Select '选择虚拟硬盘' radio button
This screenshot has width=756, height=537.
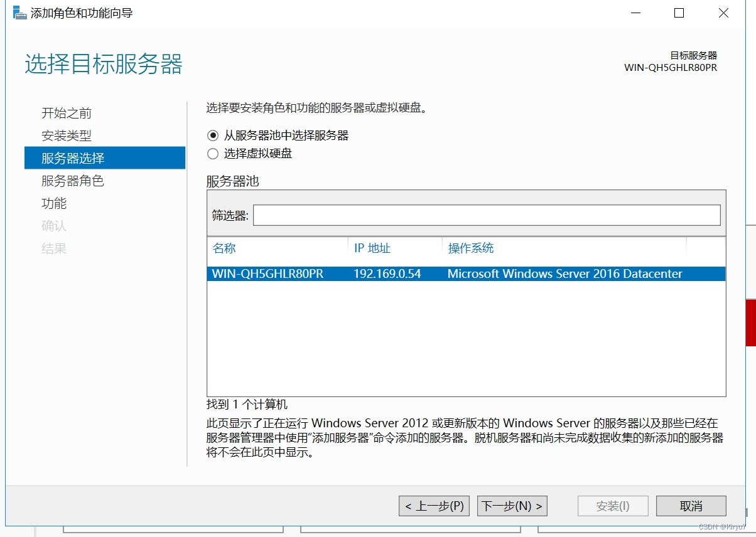[x=213, y=154]
